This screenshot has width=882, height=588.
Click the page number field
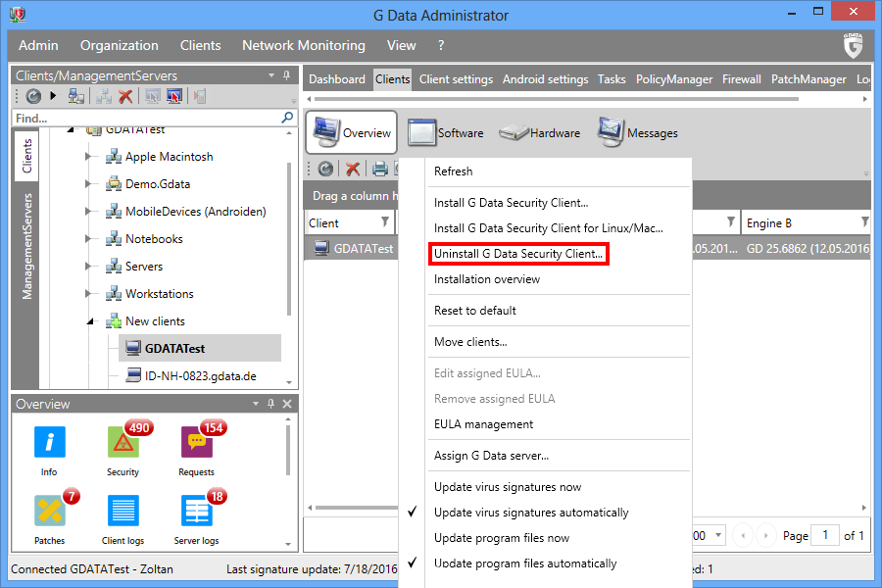tap(825, 535)
